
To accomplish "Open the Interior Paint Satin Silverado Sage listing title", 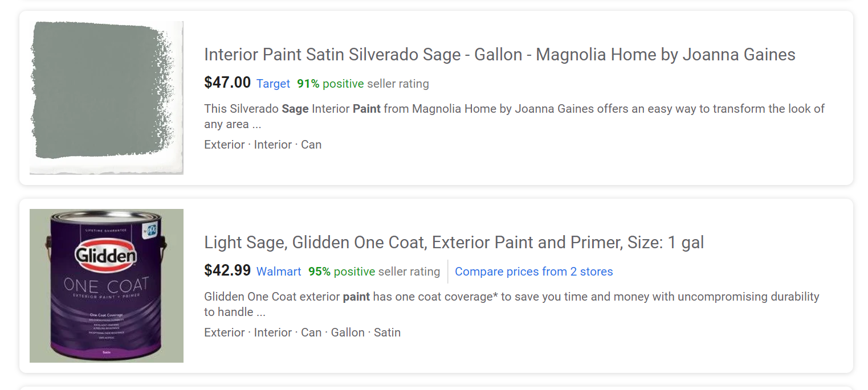I will [499, 55].
